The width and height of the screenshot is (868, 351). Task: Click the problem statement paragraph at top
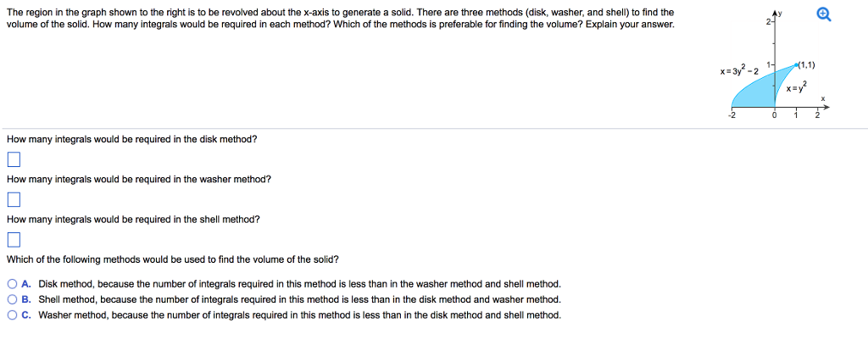coord(339,18)
